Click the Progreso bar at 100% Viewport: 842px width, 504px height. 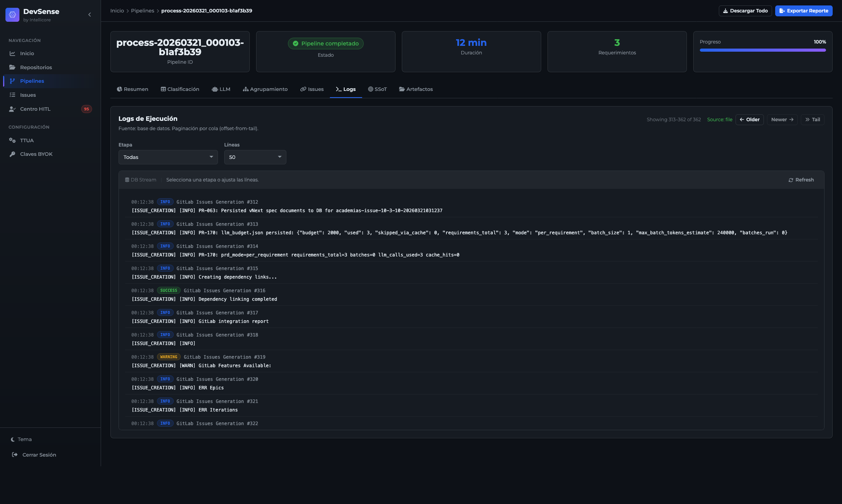click(x=762, y=50)
